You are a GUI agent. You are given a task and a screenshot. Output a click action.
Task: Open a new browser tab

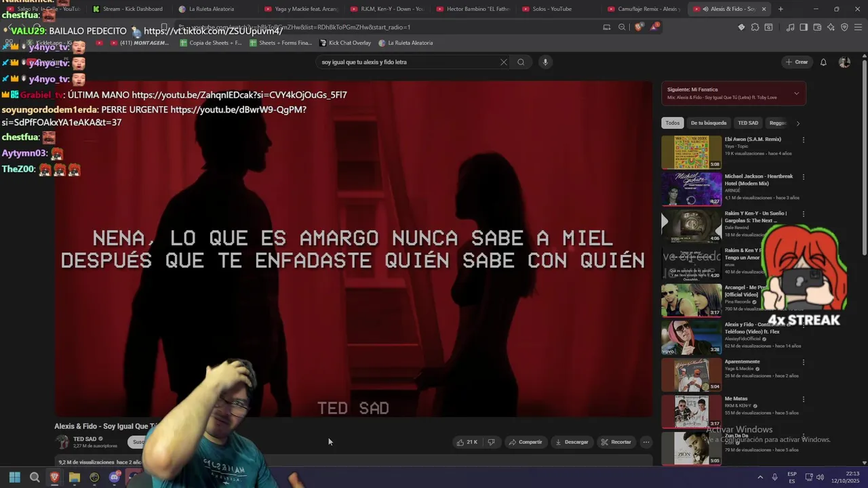(x=781, y=9)
